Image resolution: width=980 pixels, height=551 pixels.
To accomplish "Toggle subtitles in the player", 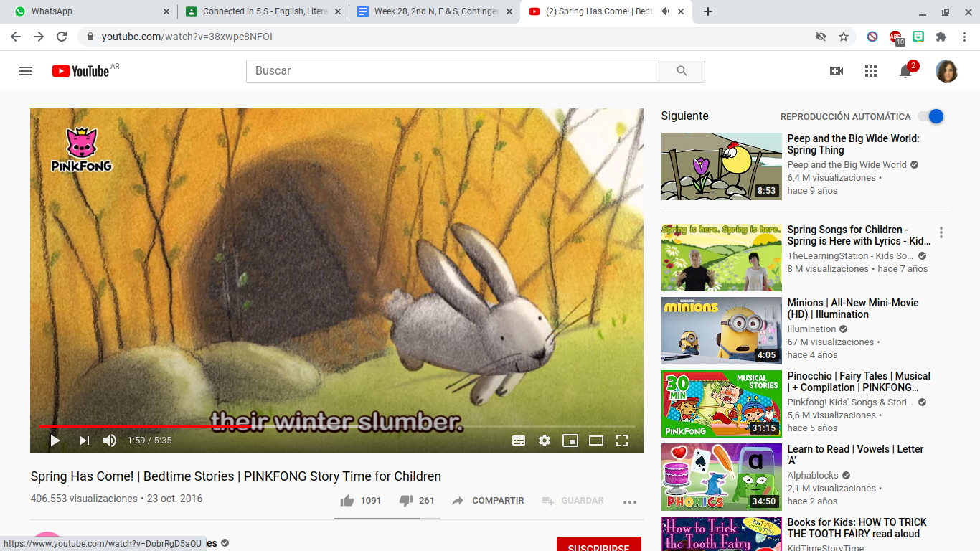I will (519, 441).
